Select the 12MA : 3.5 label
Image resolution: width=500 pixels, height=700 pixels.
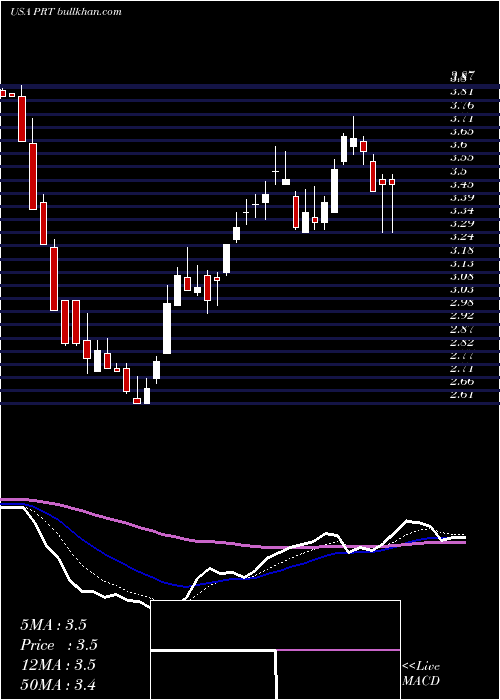[58, 665]
